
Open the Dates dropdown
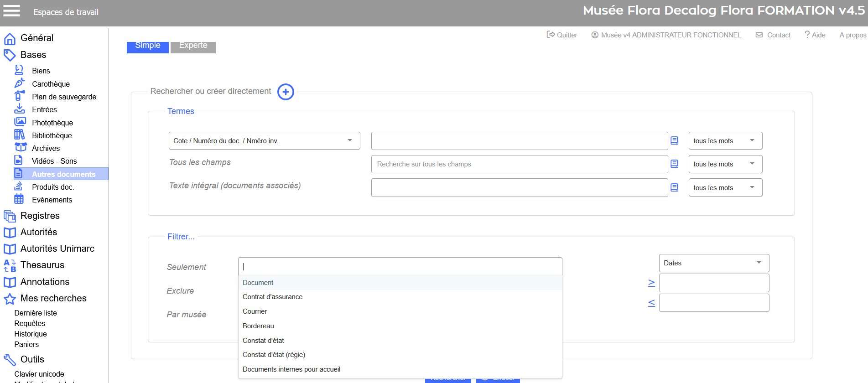pos(714,263)
